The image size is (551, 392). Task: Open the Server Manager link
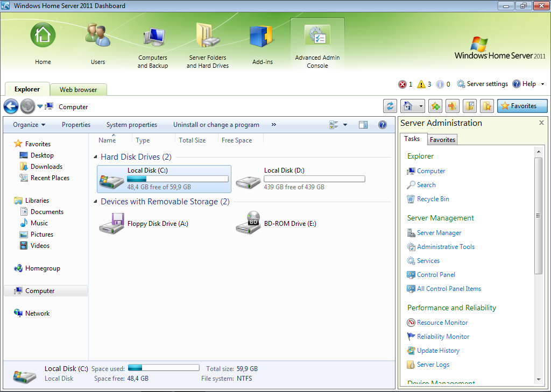coord(439,233)
